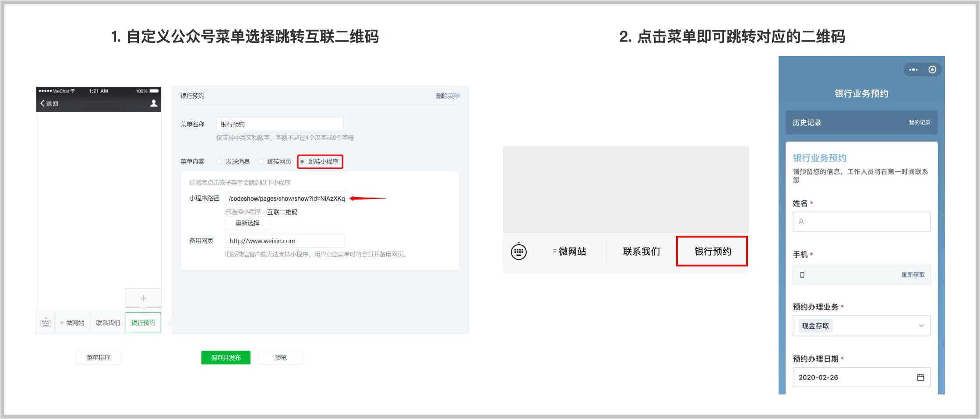
Task: Open the 预约办理日期 date picker field
Action: (854, 377)
